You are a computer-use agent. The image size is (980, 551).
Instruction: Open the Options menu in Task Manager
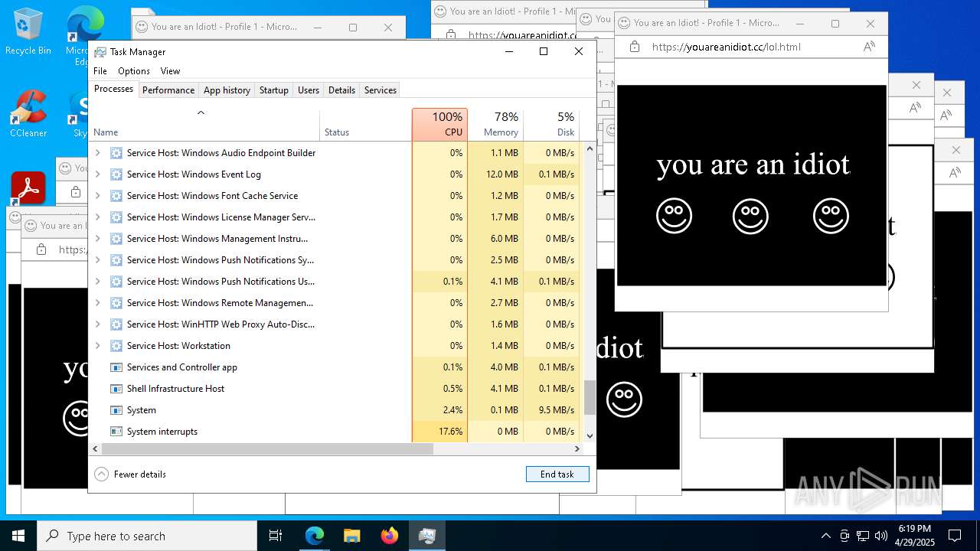click(x=134, y=71)
